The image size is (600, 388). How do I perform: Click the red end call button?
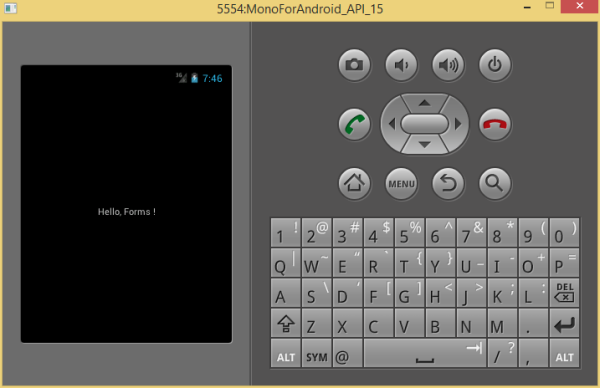pyautogui.click(x=495, y=124)
